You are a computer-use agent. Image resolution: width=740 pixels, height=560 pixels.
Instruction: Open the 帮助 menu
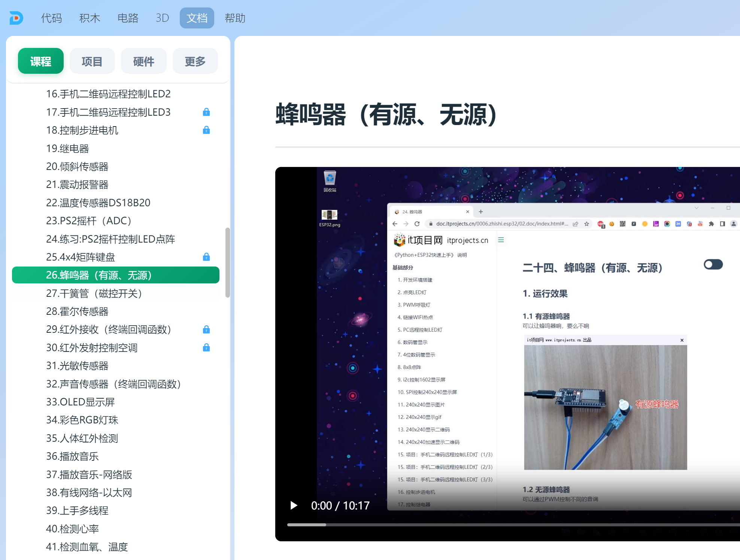point(235,18)
